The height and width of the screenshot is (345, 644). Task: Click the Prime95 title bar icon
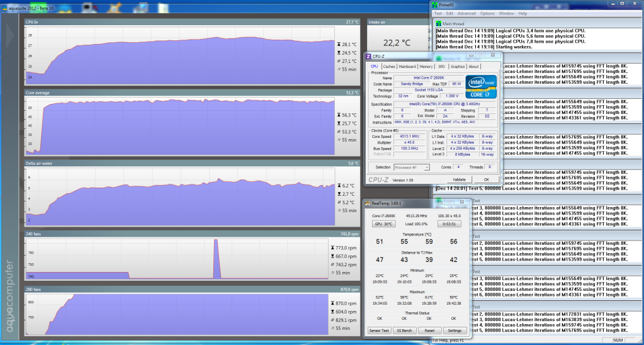point(435,5)
